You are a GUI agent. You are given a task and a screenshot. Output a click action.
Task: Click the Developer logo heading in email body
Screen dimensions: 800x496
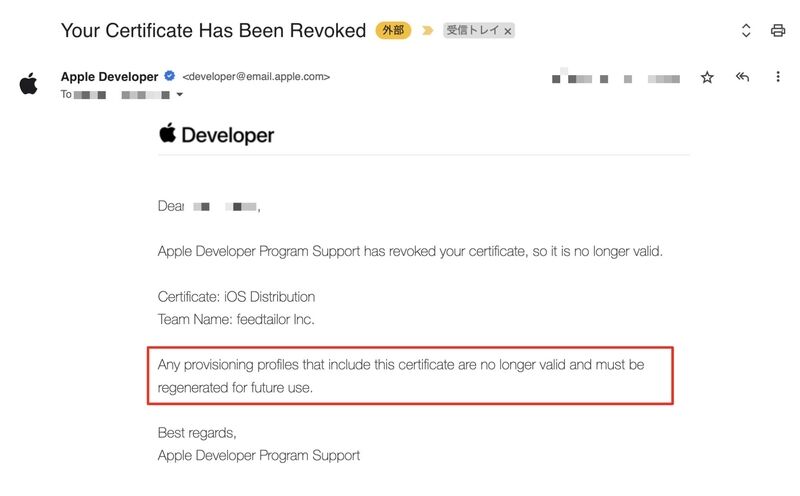point(216,135)
